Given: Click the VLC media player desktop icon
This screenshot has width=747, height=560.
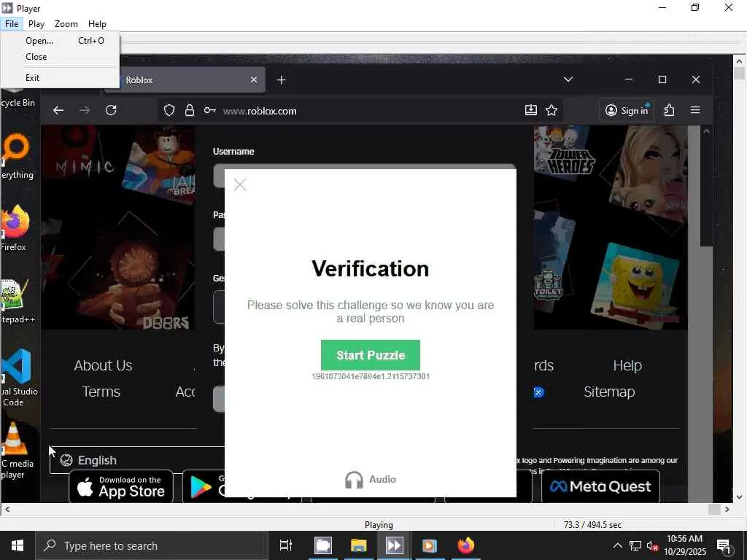Looking at the screenshot, I should click(x=15, y=450).
